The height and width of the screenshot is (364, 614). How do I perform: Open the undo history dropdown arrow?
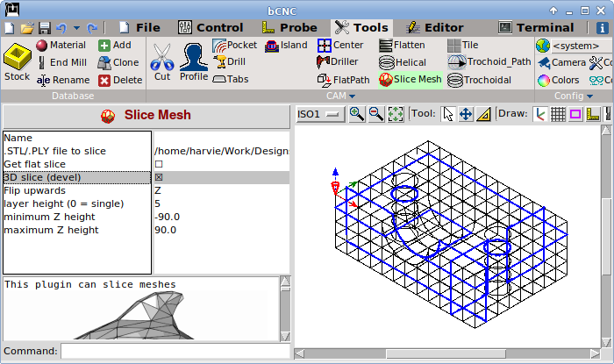coord(77,28)
